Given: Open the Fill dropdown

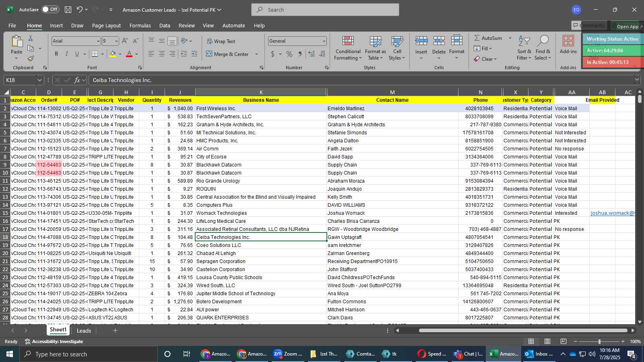Looking at the screenshot, I should (x=483, y=49).
